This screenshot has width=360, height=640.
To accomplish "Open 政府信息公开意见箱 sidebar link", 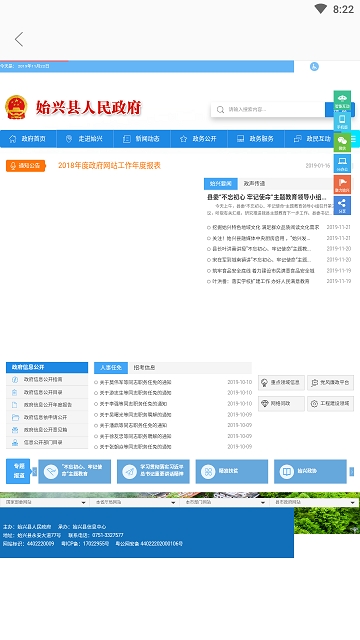I will [47, 430].
